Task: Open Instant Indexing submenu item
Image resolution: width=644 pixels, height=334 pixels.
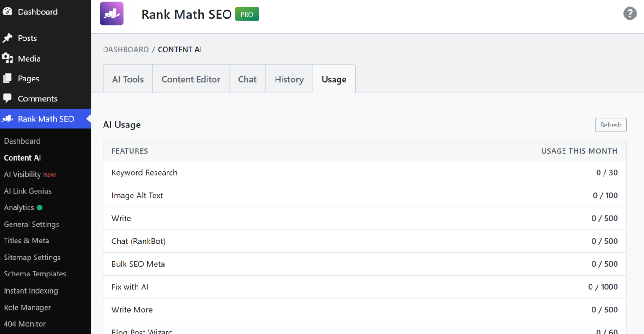Action: pyautogui.click(x=31, y=291)
